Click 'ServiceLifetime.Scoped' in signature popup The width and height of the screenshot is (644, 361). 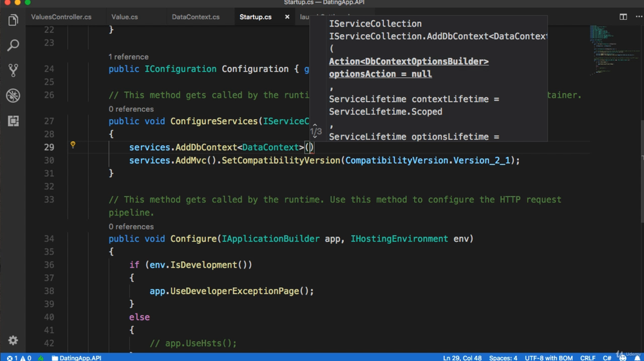(386, 111)
